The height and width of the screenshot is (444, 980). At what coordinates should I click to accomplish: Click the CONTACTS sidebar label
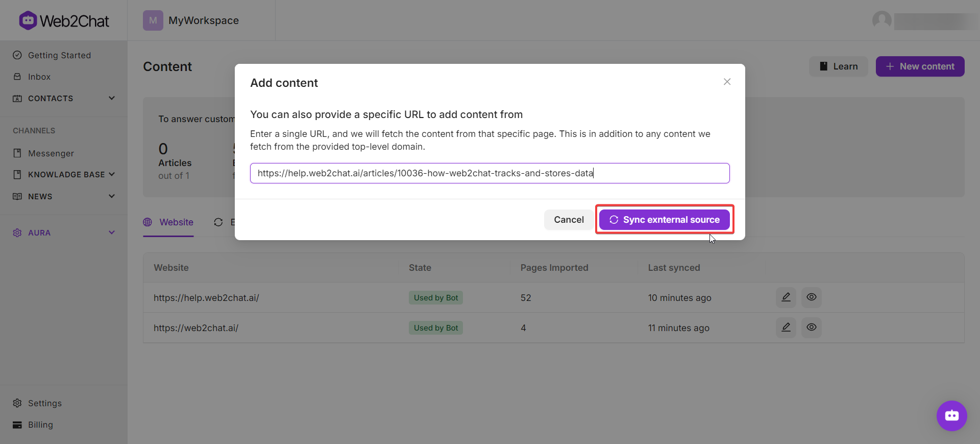51,98
